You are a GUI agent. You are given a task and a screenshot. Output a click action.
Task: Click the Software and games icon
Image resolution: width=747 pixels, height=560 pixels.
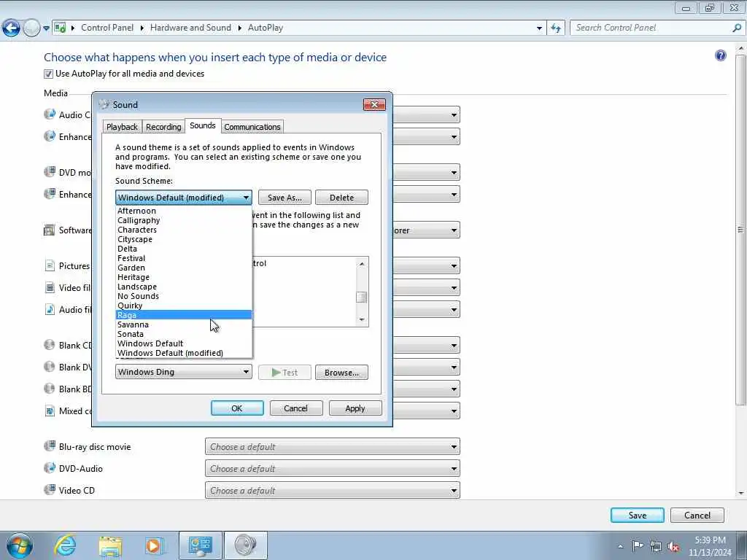point(50,230)
